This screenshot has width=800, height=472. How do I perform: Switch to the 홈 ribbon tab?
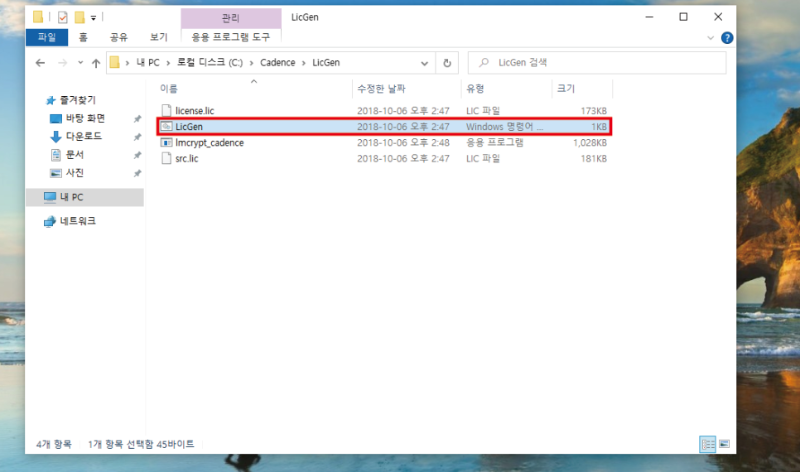pos(83,37)
